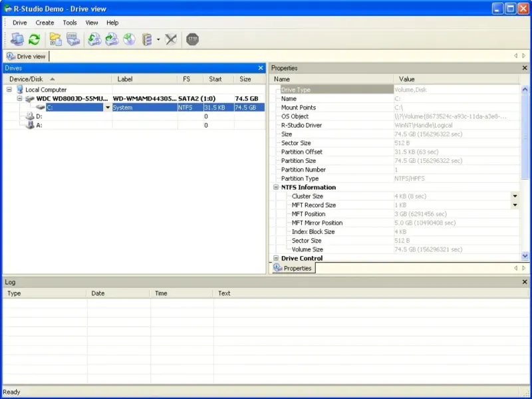Click the Scan drive toolbar icon
The width and height of the screenshot is (532, 399).
pyautogui.click(x=72, y=40)
